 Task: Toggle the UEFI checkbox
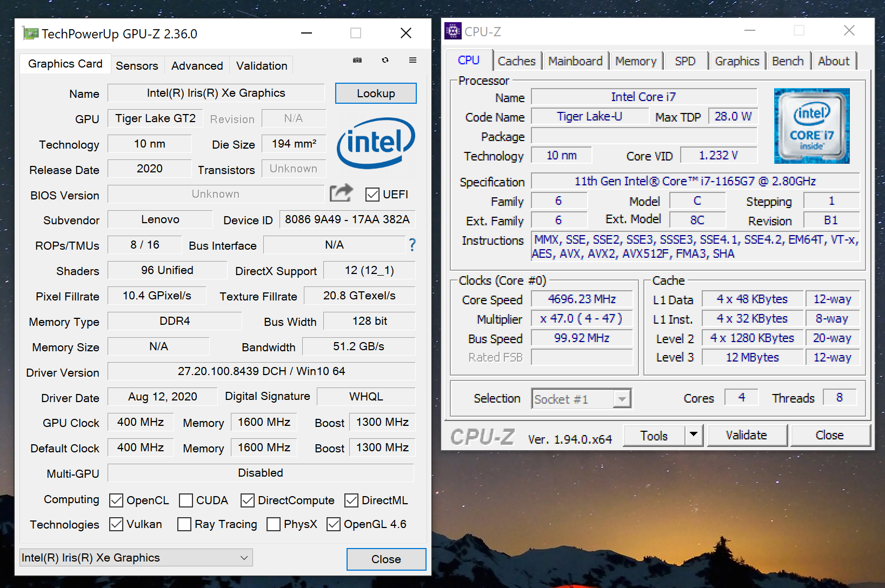tap(372, 195)
